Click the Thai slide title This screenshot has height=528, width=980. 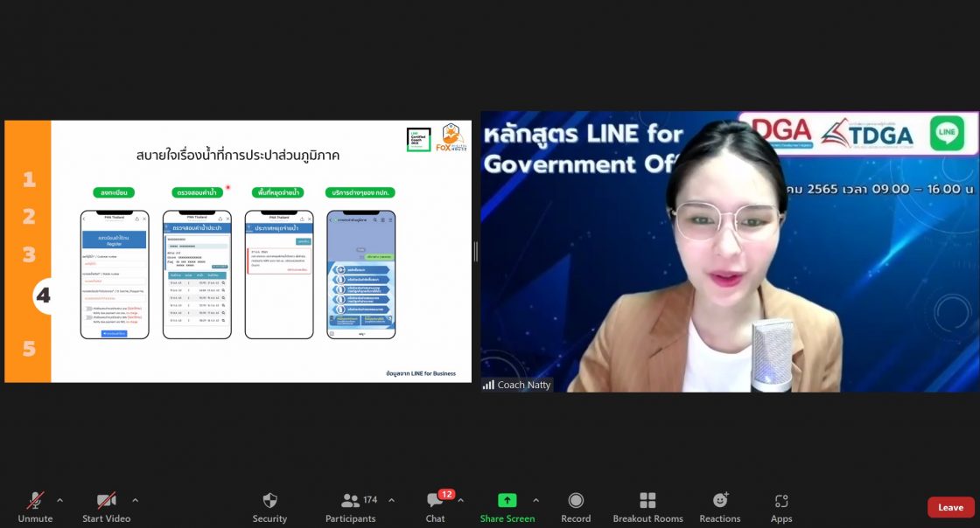(237, 156)
